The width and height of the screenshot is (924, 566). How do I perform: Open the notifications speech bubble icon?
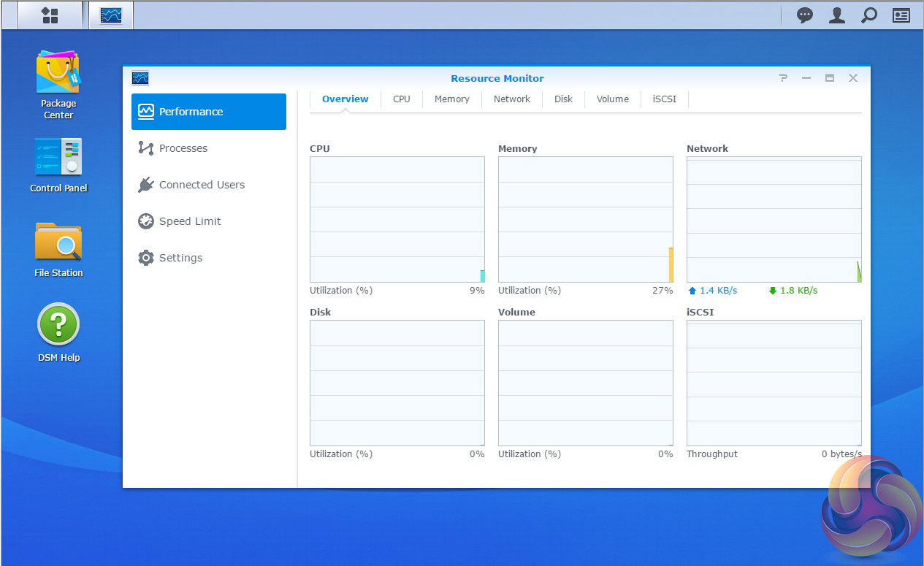[x=805, y=15]
